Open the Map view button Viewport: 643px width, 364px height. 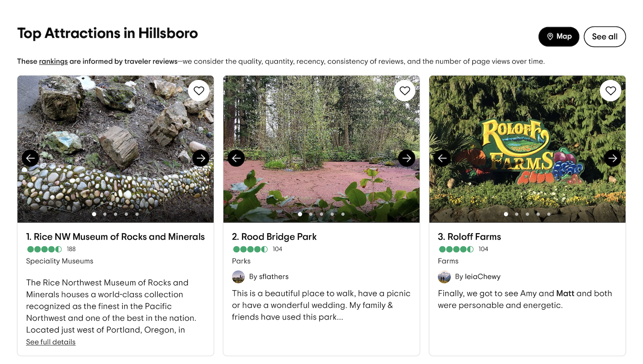(559, 37)
